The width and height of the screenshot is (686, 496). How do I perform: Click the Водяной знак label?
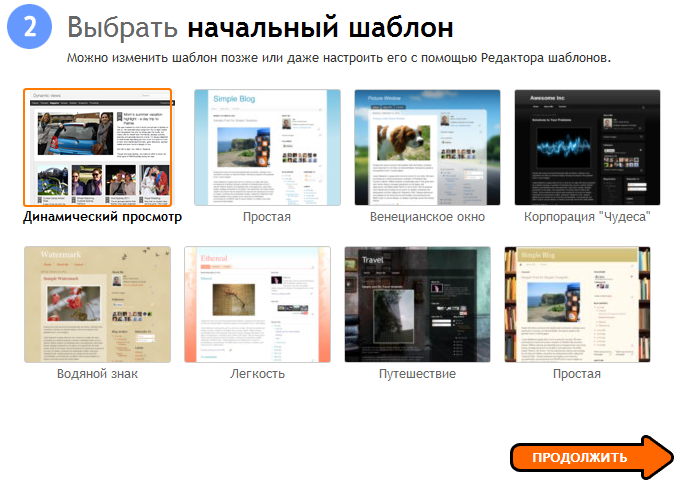98,374
